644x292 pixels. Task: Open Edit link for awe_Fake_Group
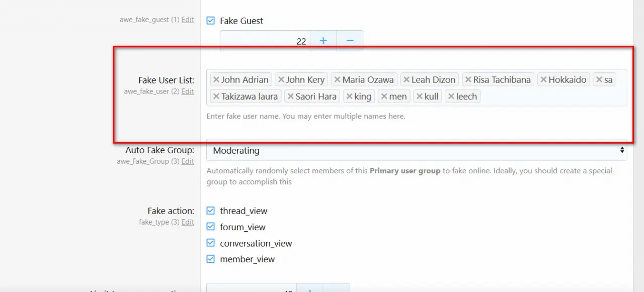click(x=188, y=161)
